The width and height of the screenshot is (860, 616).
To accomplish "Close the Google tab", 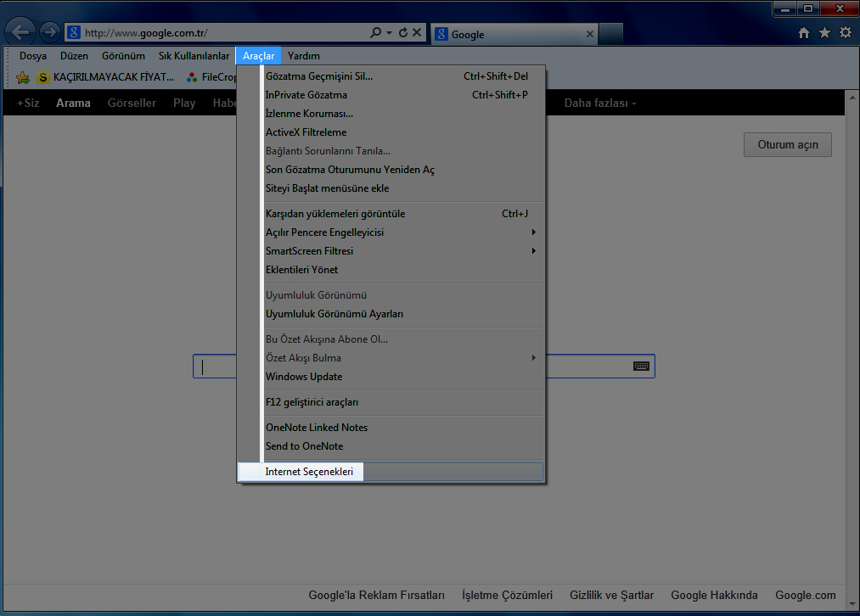I will point(589,34).
